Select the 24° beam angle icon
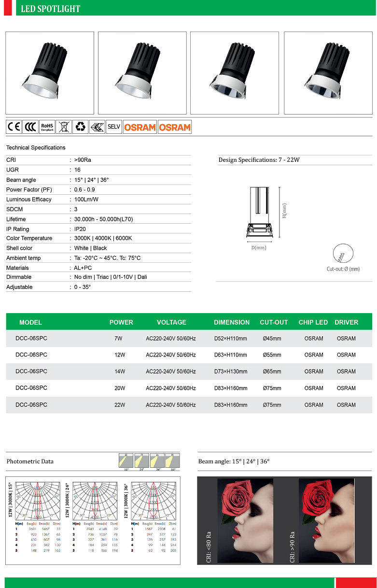Screen dimensions: 377x588 point(141,460)
